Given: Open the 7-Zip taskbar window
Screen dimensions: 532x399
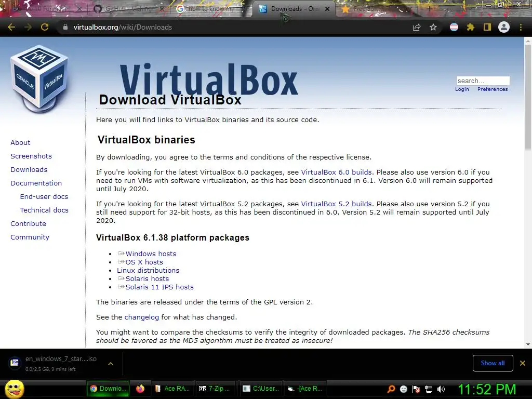Looking at the screenshot, I should (215, 389).
